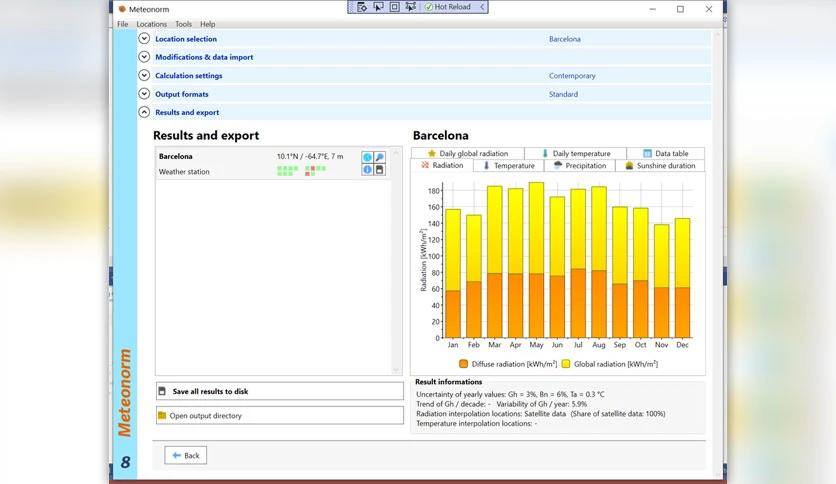
Task: Click the coordinates 10.1°N / -64.7°E, 7 m
Action: tap(310, 156)
